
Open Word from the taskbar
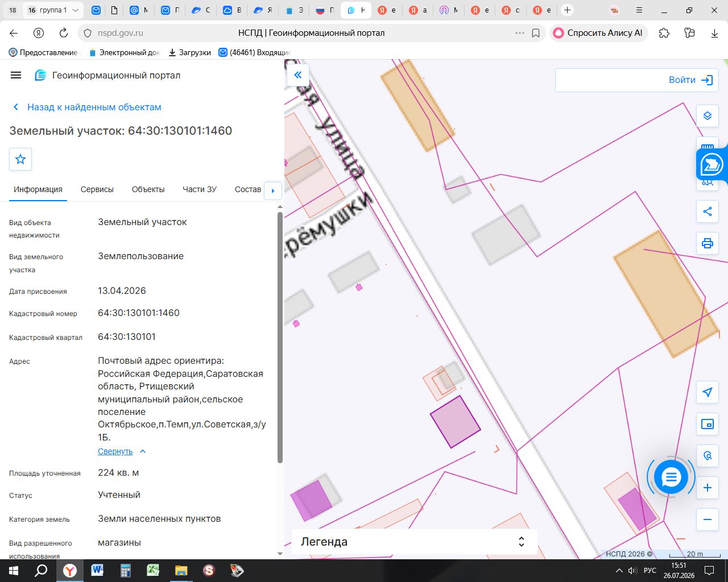[x=97, y=571]
